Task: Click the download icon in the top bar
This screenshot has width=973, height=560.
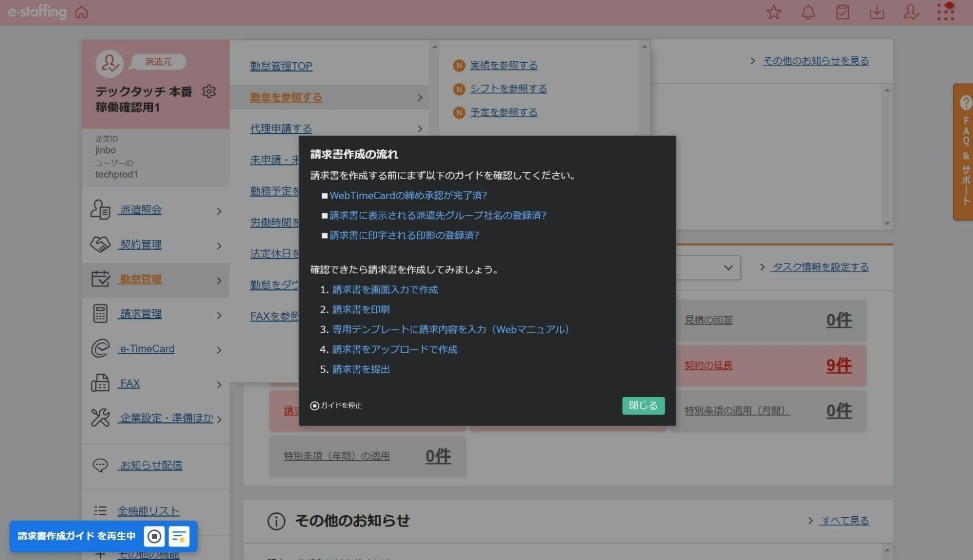Action: 877,12
